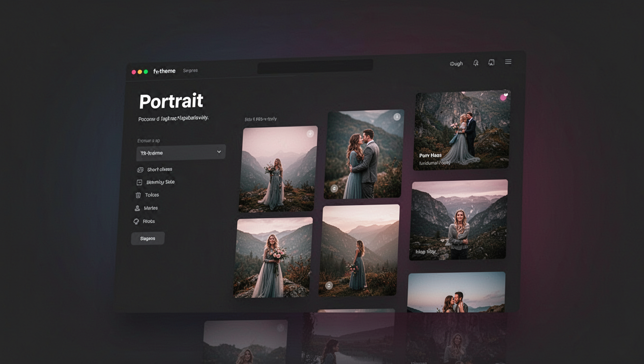Open the notification bell icon
The image size is (644, 364).
pyautogui.click(x=476, y=63)
